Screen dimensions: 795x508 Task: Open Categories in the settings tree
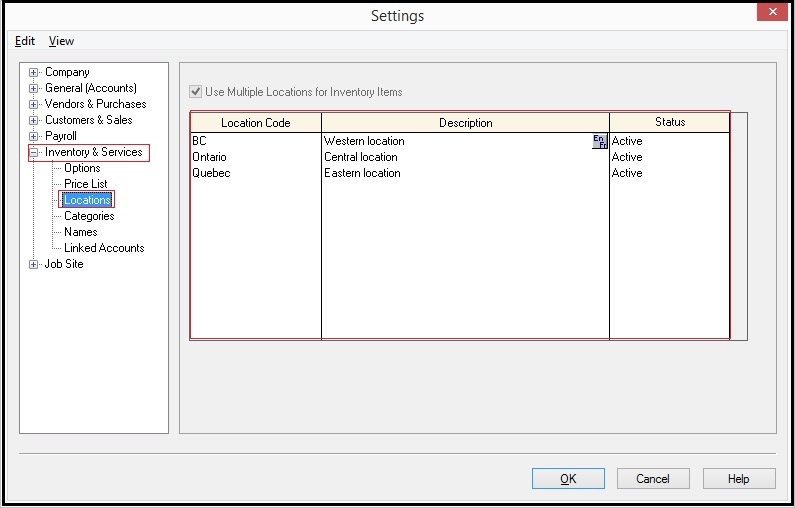pyautogui.click(x=89, y=216)
